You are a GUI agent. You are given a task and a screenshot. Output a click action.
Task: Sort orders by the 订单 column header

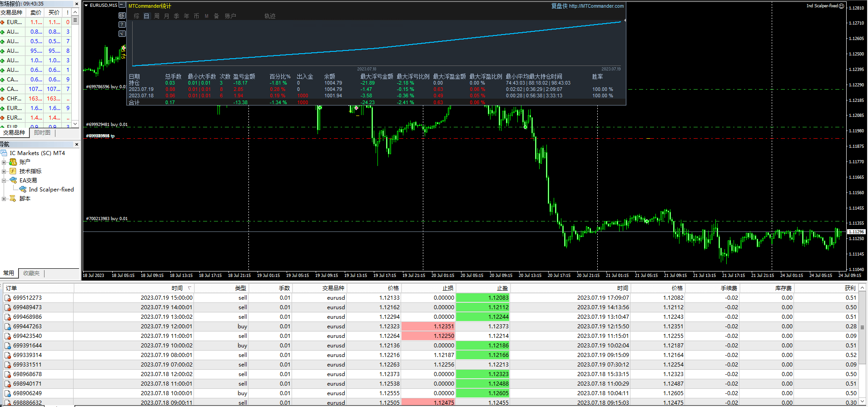pyautogui.click(x=38, y=288)
